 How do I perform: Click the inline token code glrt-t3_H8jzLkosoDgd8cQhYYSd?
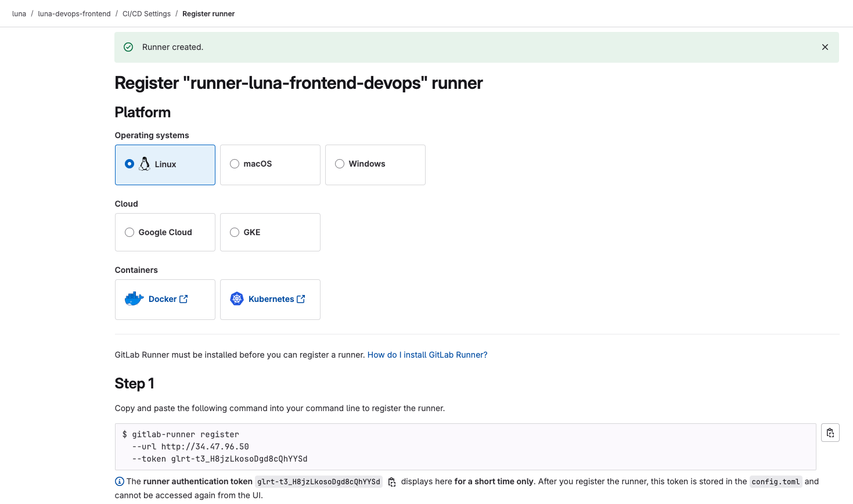pos(319,482)
